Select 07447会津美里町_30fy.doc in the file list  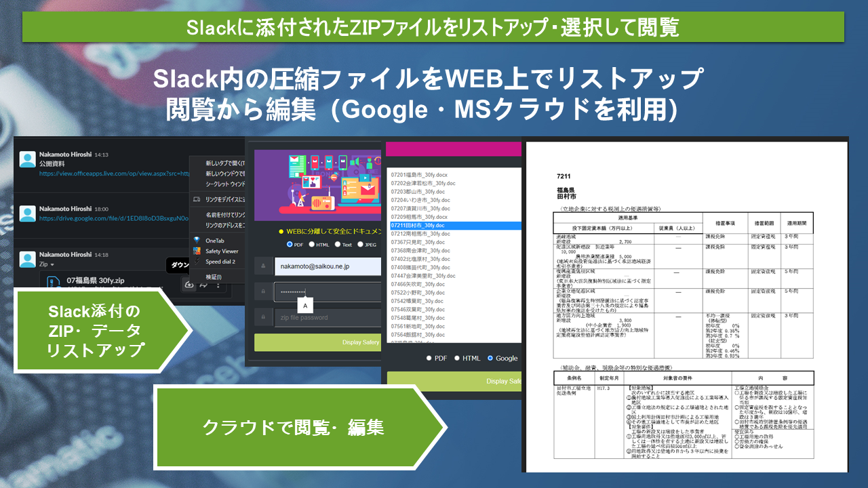click(x=422, y=276)
